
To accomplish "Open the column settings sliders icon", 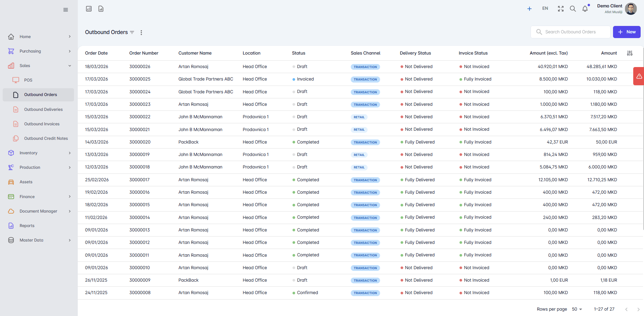I will [630, 53].
